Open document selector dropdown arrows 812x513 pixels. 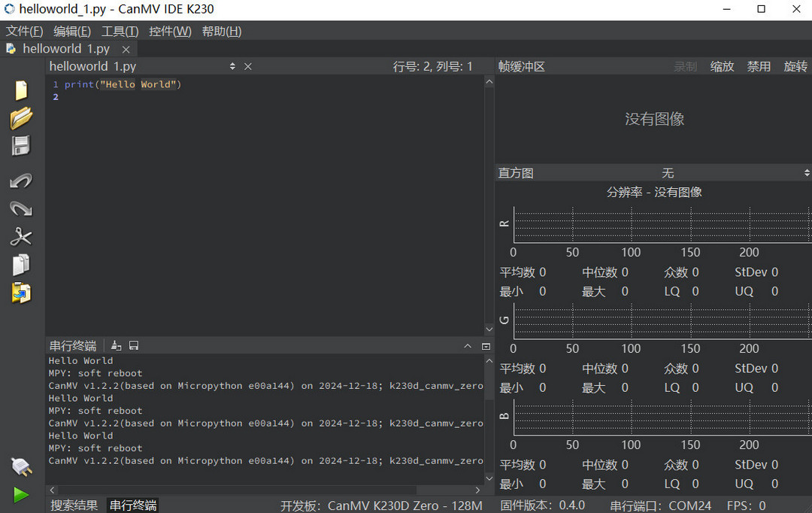[232, 66]
